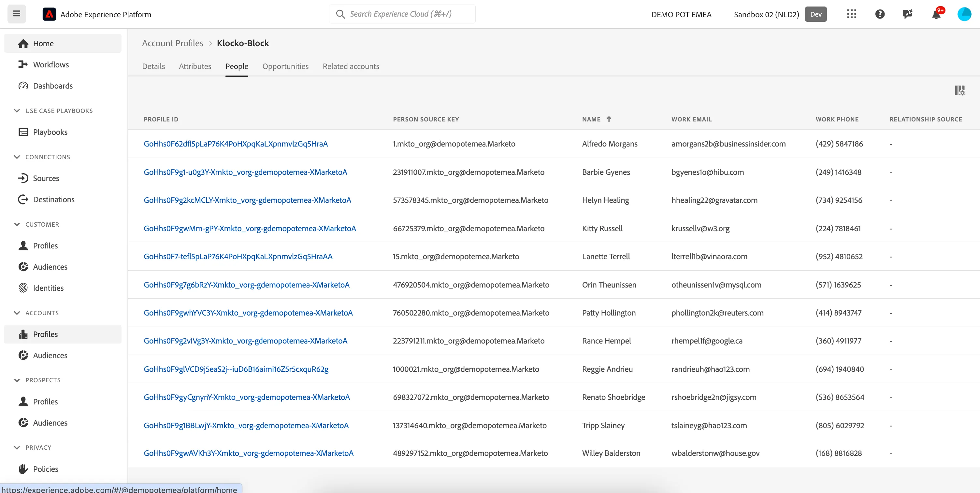Open Willey Balderston profile ID link
This screenshot has width=980, height=493.
click(x=249, y=454)
